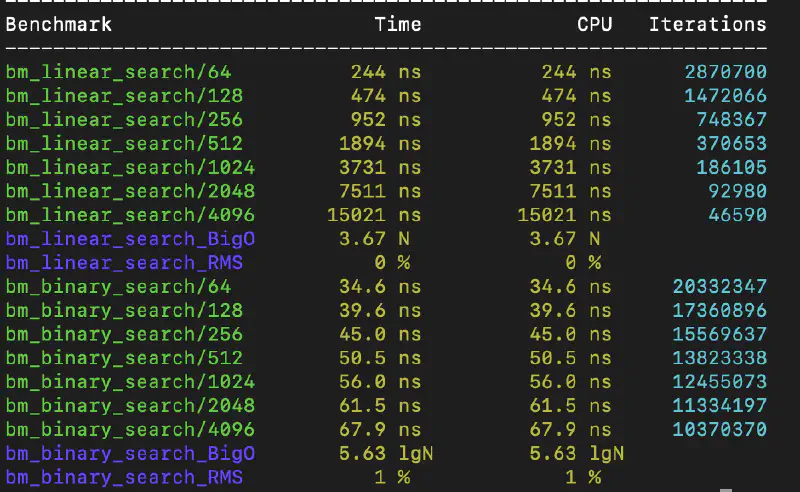800x492 pixels.
Task: Click the bm_binary_search/1024 row label
Action: [130, 382]
